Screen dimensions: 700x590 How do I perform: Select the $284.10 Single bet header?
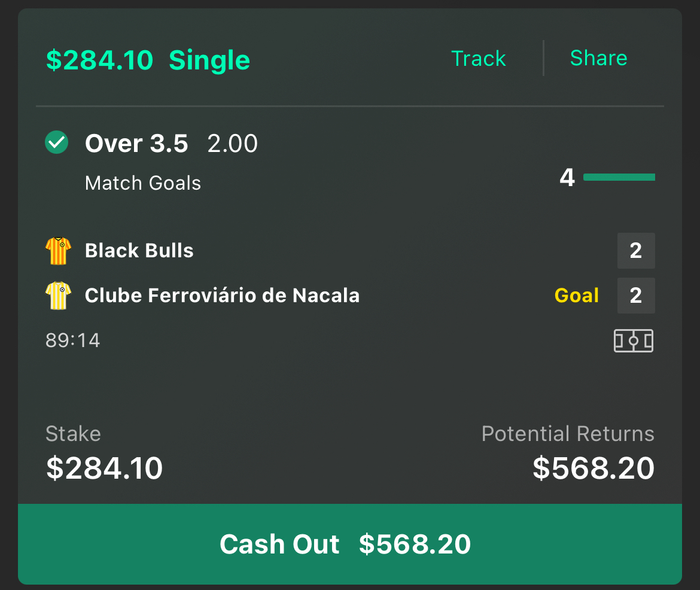(x=148, y=60)
